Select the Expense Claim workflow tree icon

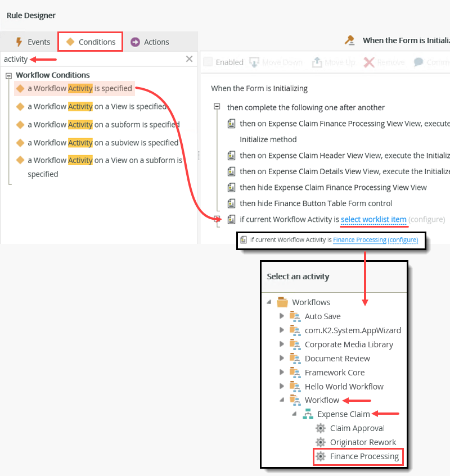coord(307,414)
